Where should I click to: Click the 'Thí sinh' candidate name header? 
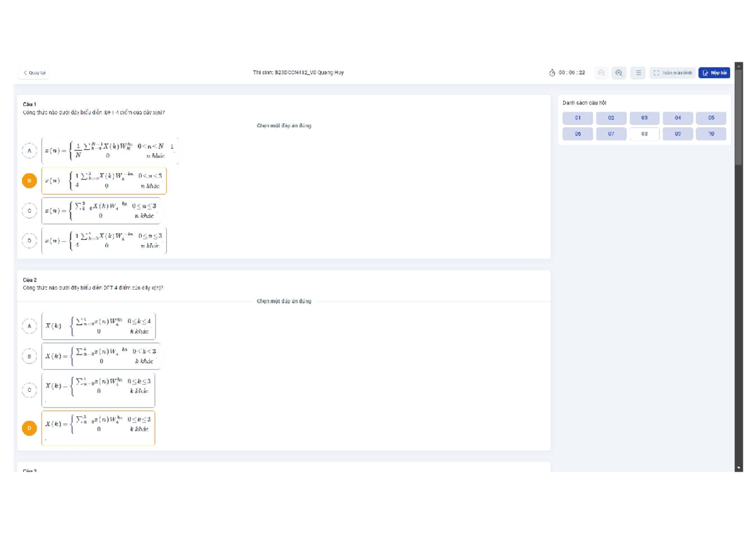[298, 72]
